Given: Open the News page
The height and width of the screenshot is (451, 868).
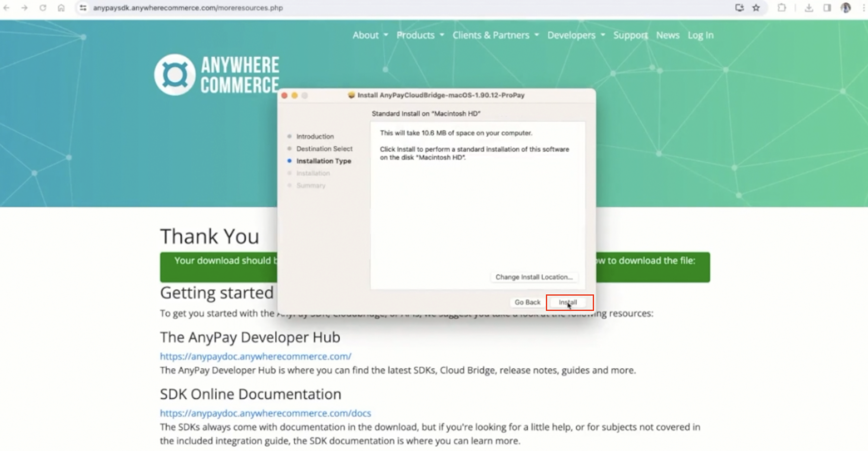Looking at the screenshot, I should pyautogui.click(x=668, y=35).
